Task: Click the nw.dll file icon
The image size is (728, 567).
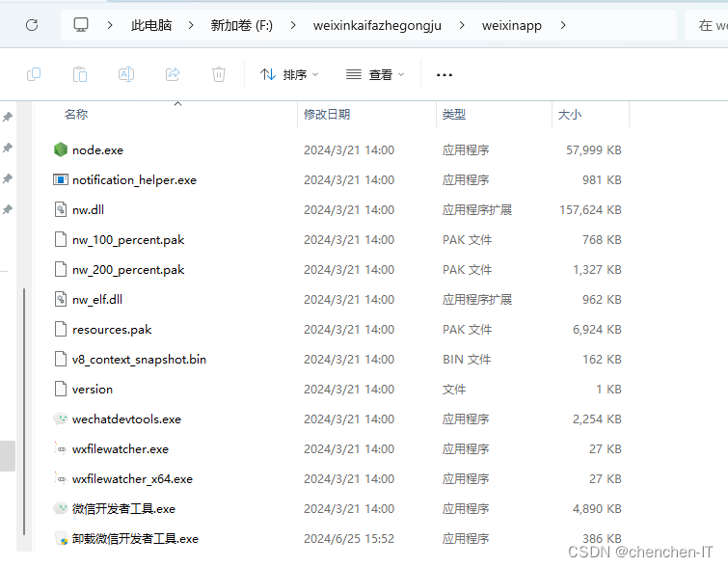Action: pyautogui.click(x=61, y=209)
